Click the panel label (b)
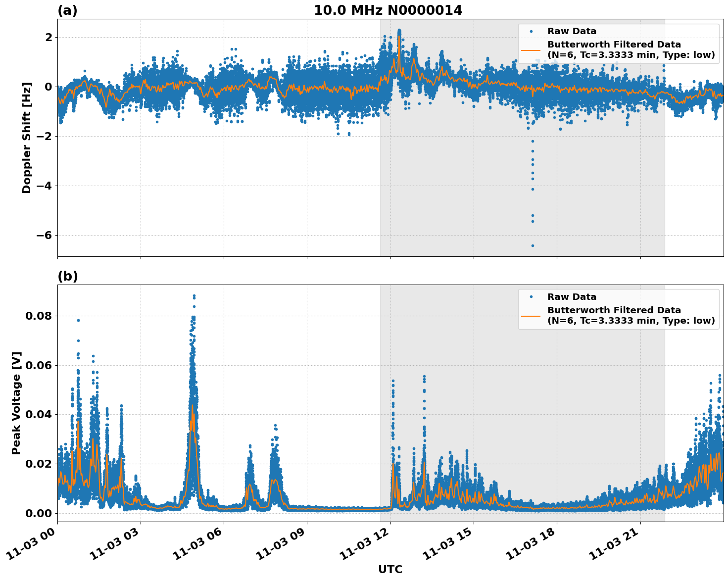 pyautogui.click(x=68, y=276)
